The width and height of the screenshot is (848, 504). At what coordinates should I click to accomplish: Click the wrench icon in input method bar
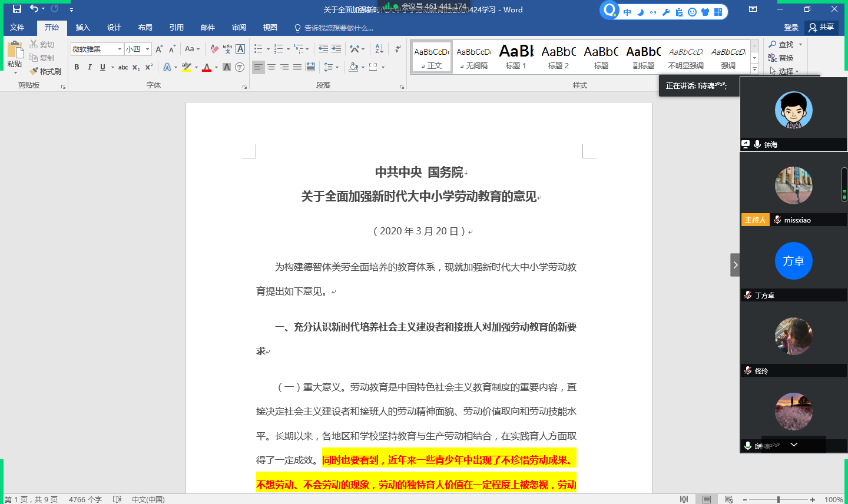666,12
